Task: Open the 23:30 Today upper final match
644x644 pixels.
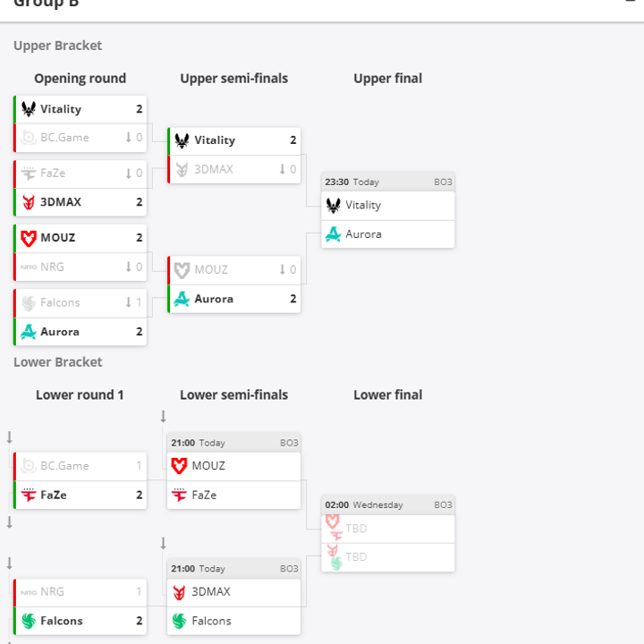Action: tap(388, 182)
